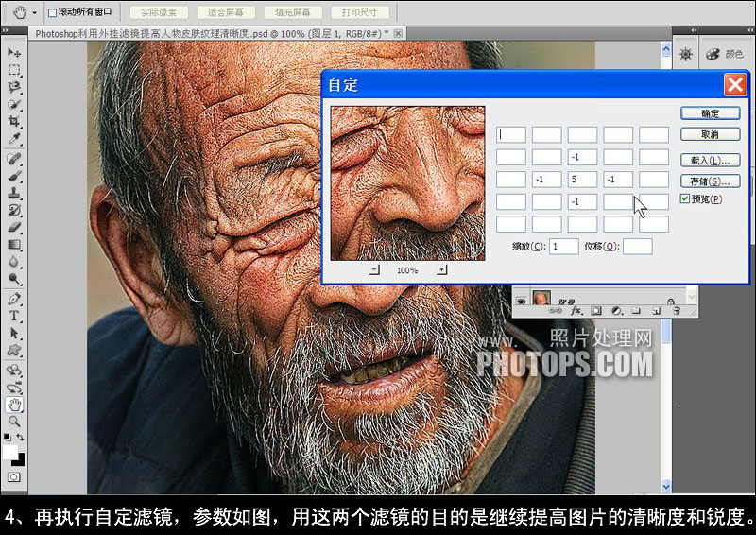Expand the toolbox with double-arrow
756x535 pixels.
tap(6, 30)
